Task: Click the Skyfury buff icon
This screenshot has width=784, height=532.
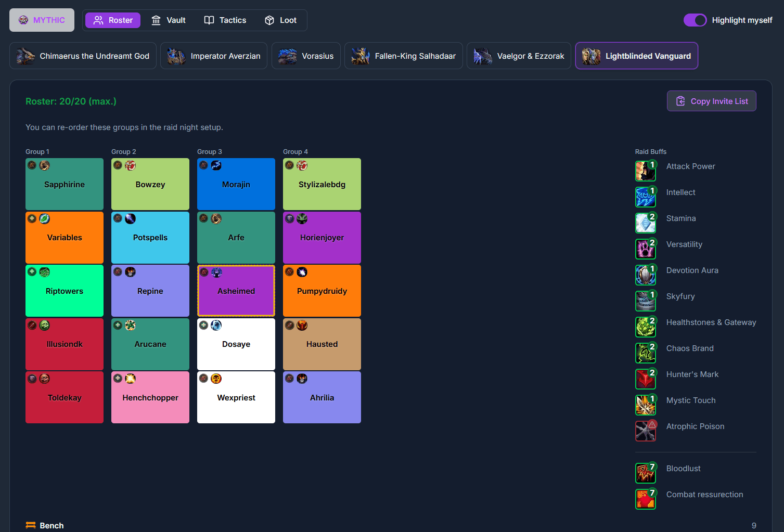Action: click(645, 301)
